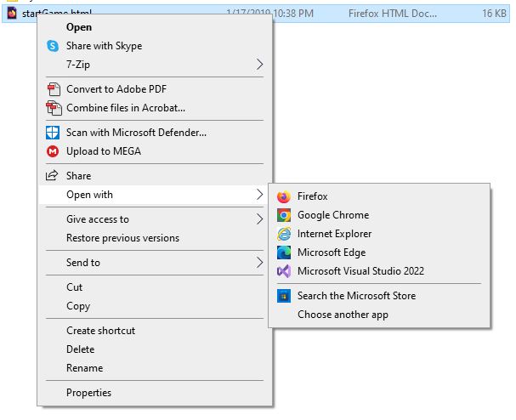Select the startGame.html file row
The width and height of the screenshot is (516, 420).
pyautogui.click(x=256, y=14)
